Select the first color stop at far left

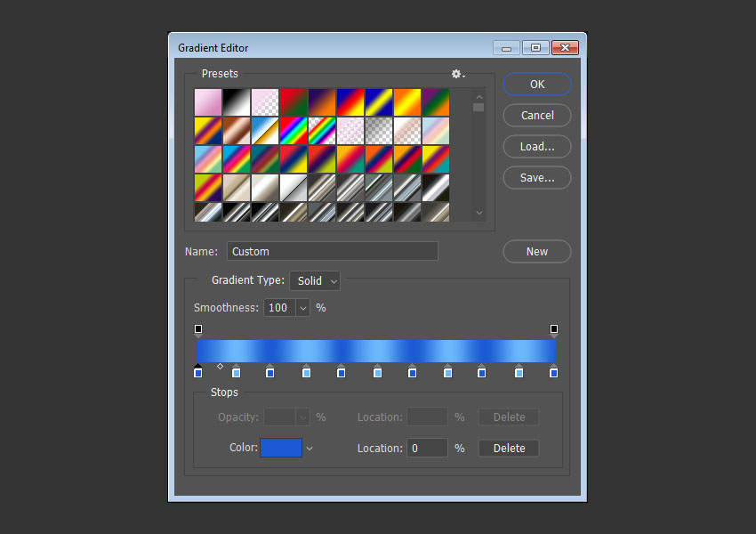click(x=198, y=372)
